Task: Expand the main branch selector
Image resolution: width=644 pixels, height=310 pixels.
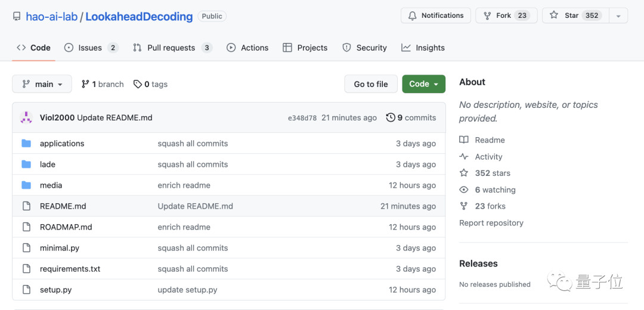Action: [42, 84]
